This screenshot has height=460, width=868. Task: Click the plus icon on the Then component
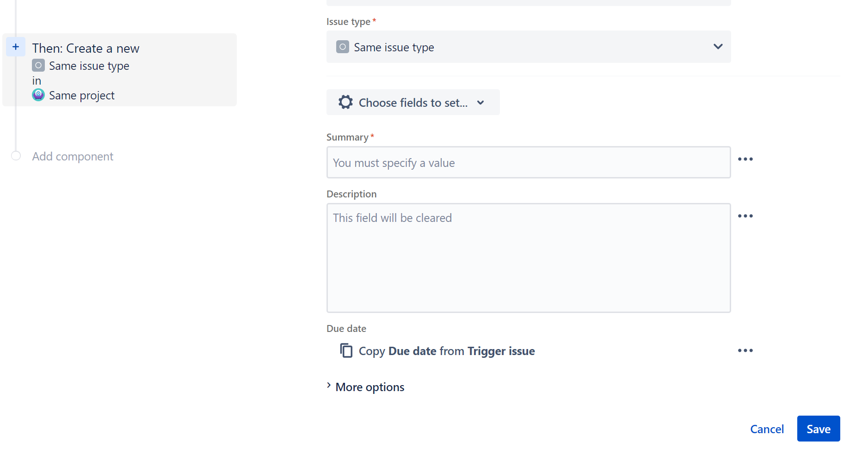[15, 47]
